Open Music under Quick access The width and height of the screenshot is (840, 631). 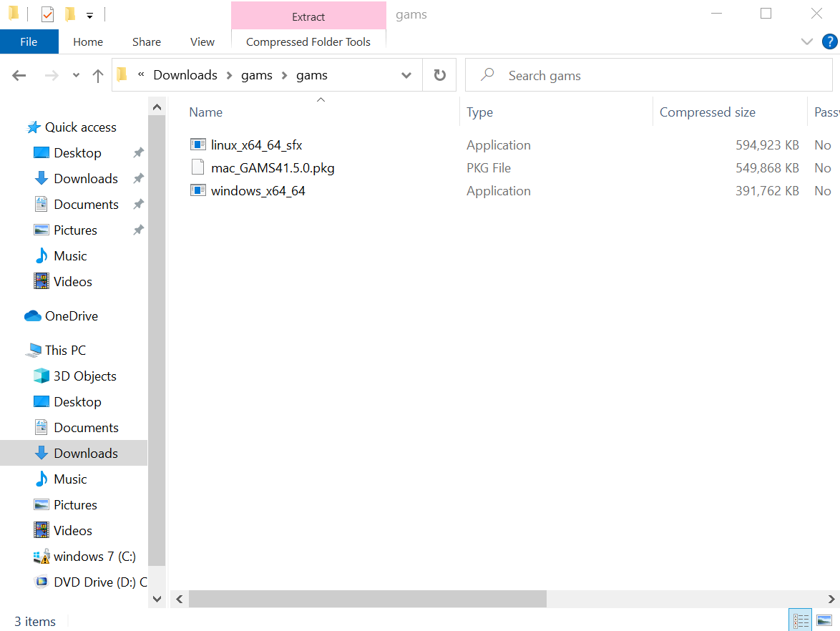(69, 255)
